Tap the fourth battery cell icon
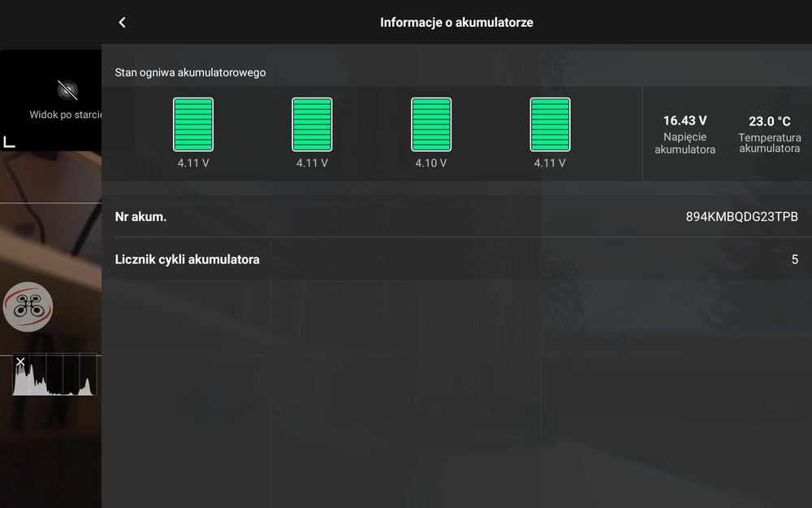The width and height of the screenshot is (812, 508). (550, 124)
